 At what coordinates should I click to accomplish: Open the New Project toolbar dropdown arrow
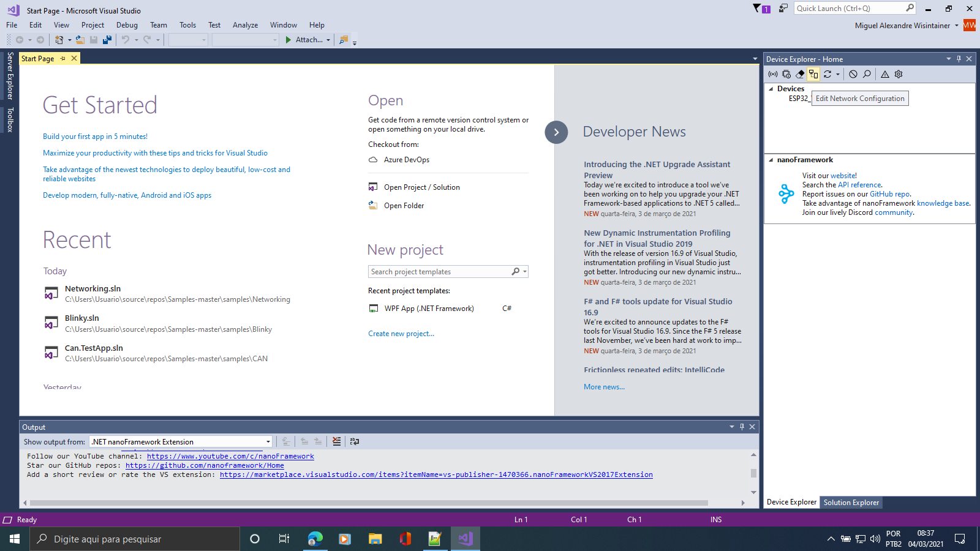tap(69, 40)
